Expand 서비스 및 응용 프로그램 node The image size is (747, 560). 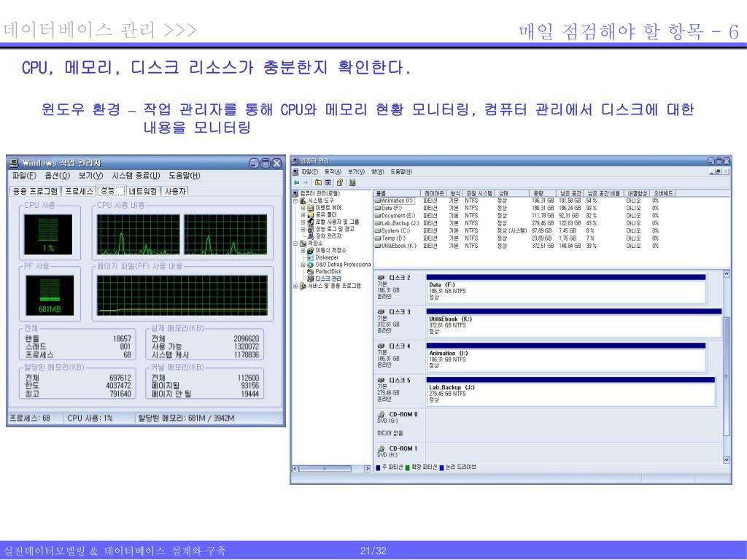(295, 286)
